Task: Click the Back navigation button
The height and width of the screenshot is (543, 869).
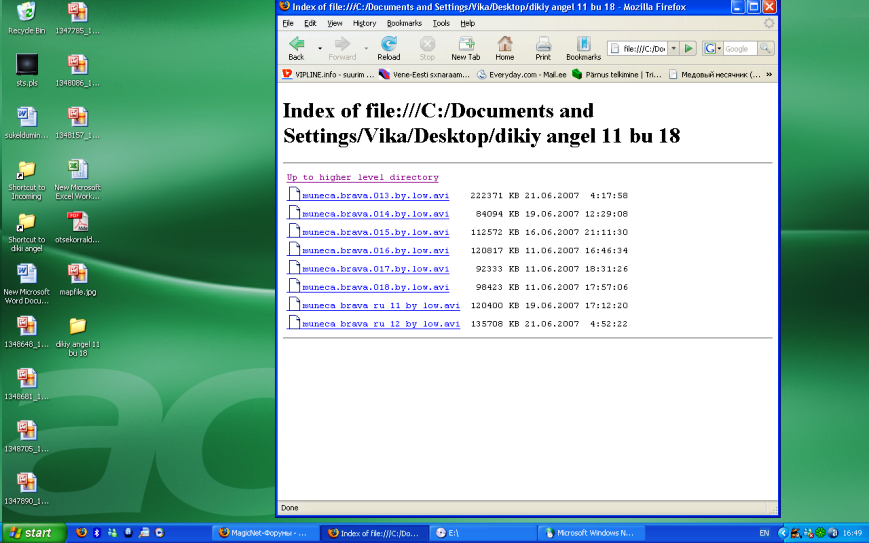Action: (x=296, y=46)
